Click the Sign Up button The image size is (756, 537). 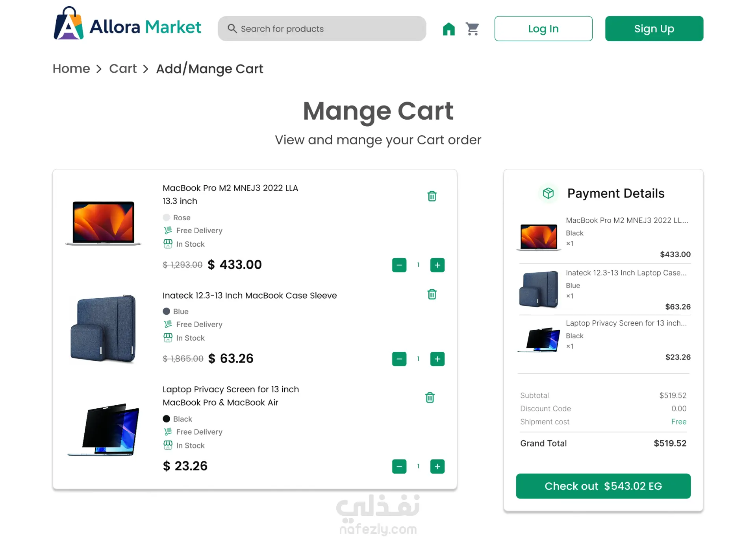pos(654,29)
